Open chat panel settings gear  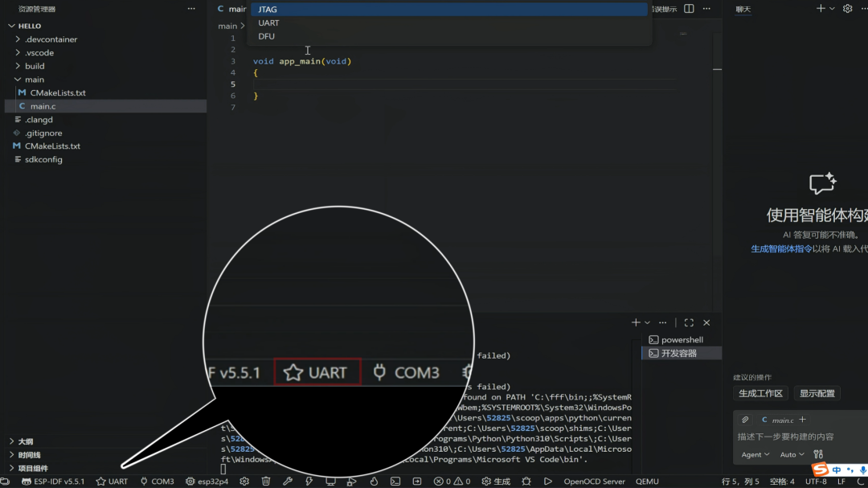pyautogui.click(x=848, y=9)
